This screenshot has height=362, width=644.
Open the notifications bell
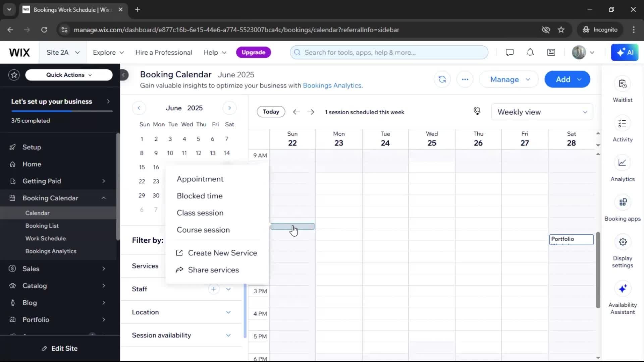[x=530, y=52]
